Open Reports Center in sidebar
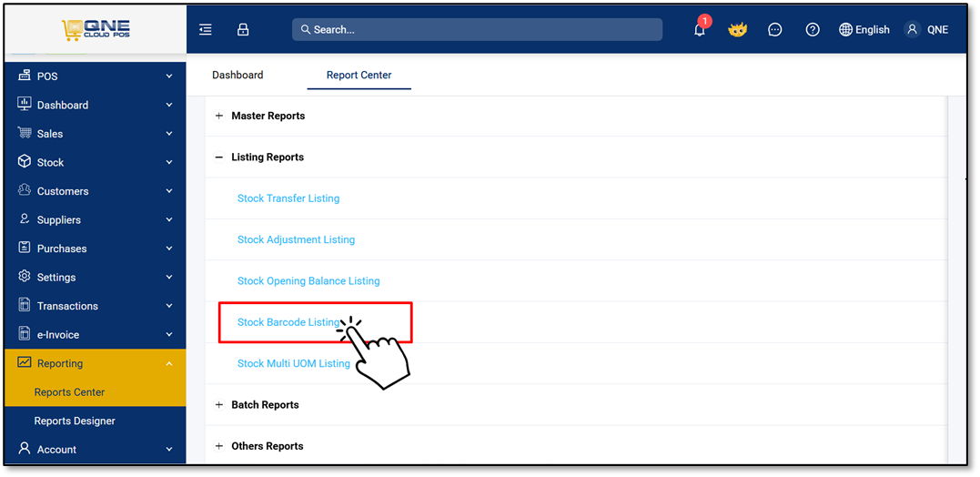The image size is (980, 477). pos(69,392)
